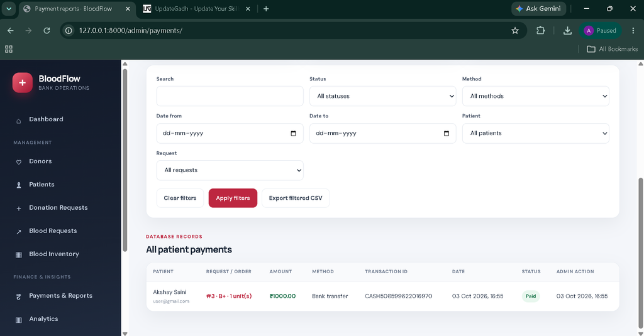The height and width of the screenshot is (336, 644).
Task: Click the ADMIN ACTION column header
Action: click(x=575, y=271)
